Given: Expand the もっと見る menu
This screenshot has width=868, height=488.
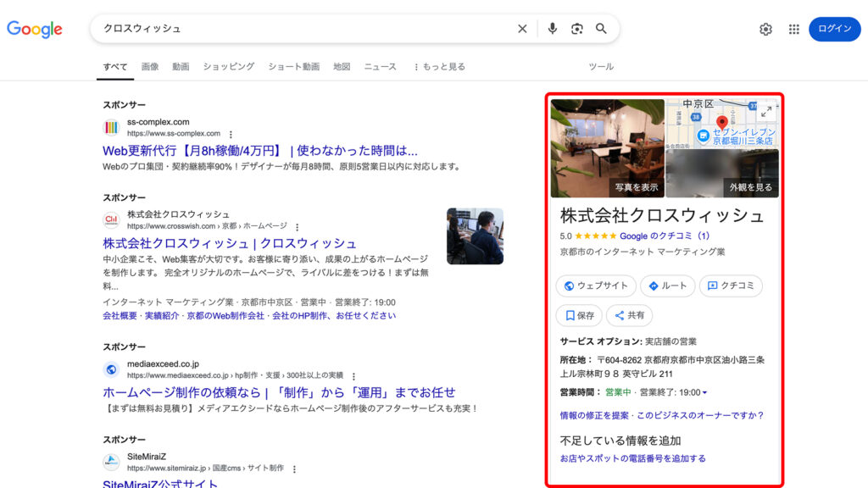Looking at the screenshot, I should (440, 67).
